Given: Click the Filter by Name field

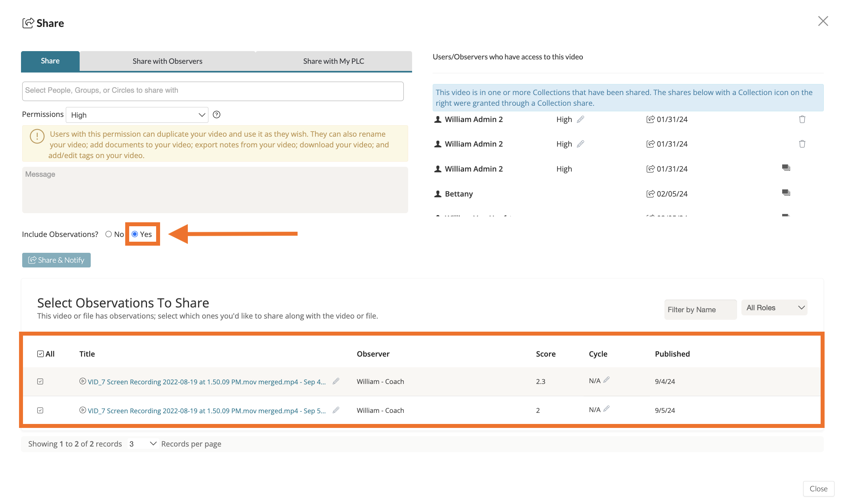Looking at the screenshot, I should 700,309.
